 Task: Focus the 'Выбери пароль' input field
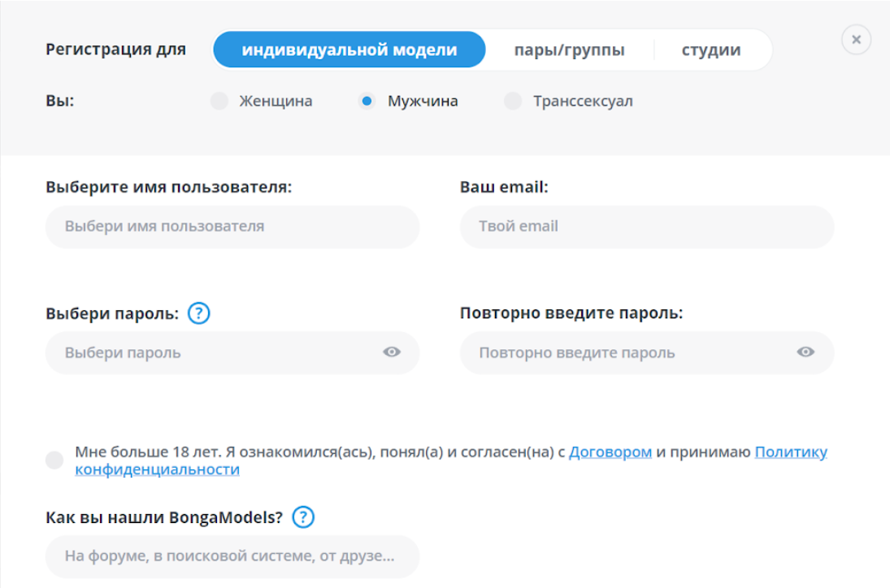232,352
